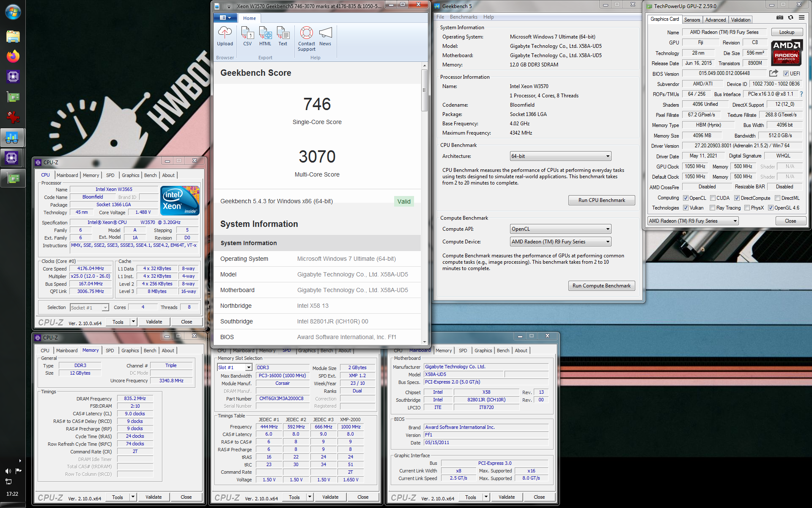The width and height of the screenshot is (812, 508).
Task: Open the Geekbench file menu button
Action: pos(225,18)
